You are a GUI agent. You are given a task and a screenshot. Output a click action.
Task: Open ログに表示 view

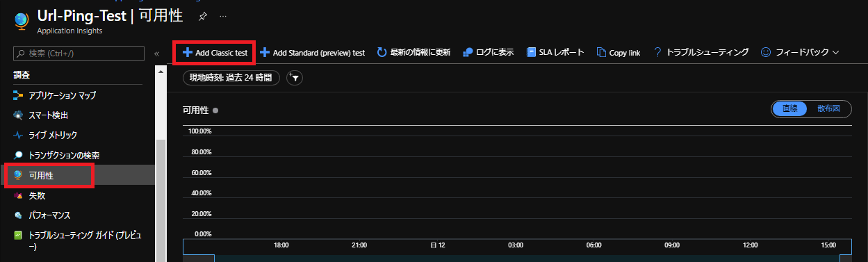tap(489, 52)
